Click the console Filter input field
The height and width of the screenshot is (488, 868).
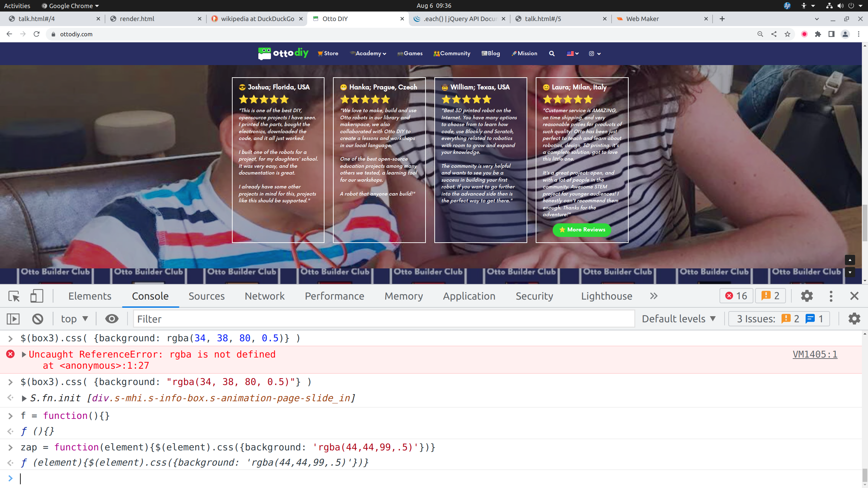point(383,319)
